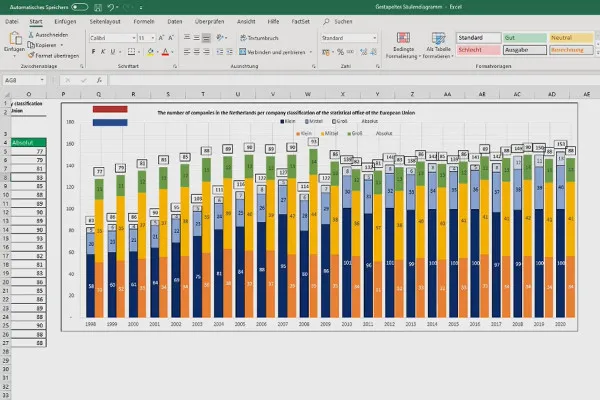Click the Suchen search field
The image size is (600, 400).
point(343,20)
